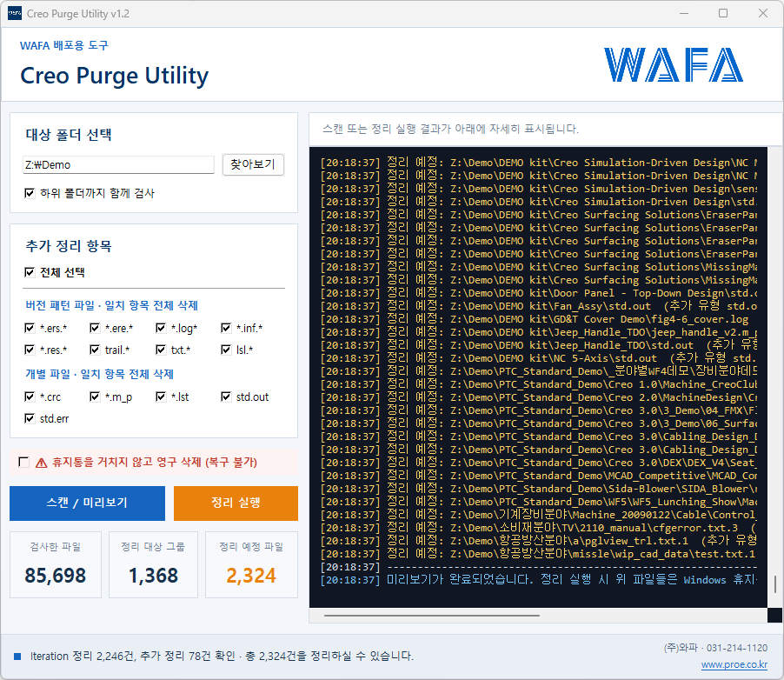The height and width of the screenshot is (680, 784).
Task: Click the 검사한 파일 value 85,698
Action: coord(56,576)
